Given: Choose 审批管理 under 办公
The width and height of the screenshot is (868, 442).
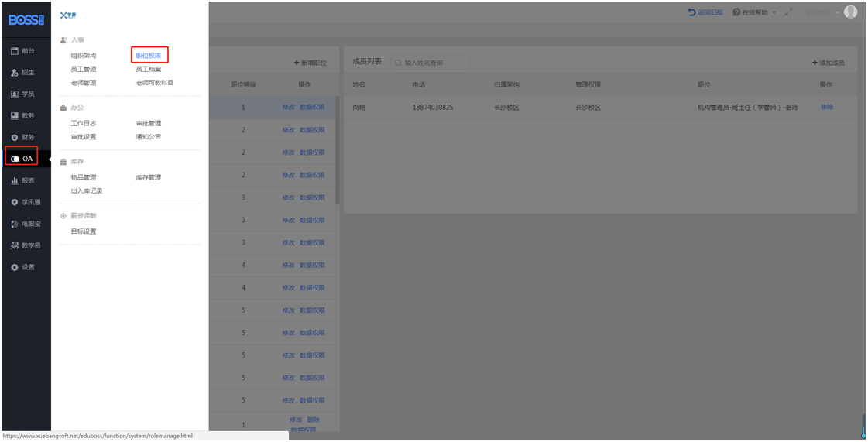Looking at the screenshot, I should [x=149, y=123].
